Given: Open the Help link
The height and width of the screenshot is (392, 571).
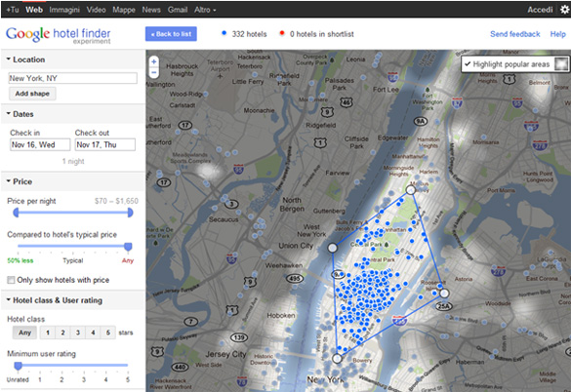Looking at the screenshot, I should (x=558, y=34).
